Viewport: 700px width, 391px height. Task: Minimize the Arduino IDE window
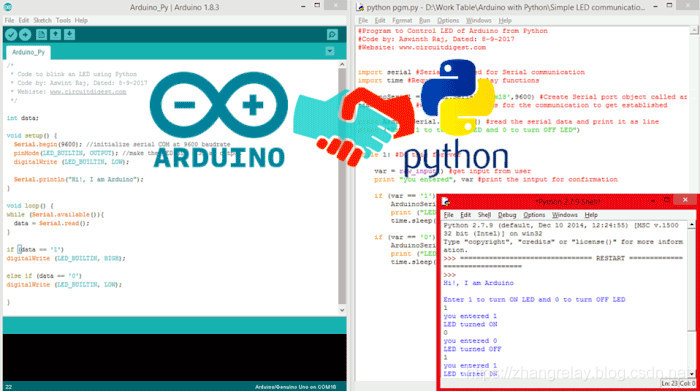[303, 6]
